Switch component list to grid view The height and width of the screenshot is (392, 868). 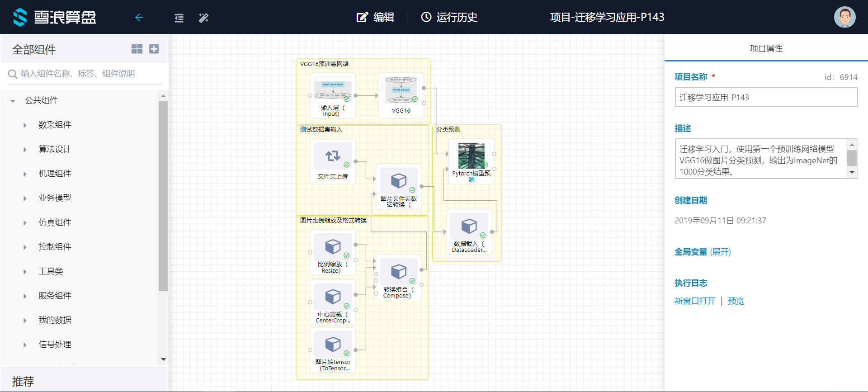(x=137, y=49)
